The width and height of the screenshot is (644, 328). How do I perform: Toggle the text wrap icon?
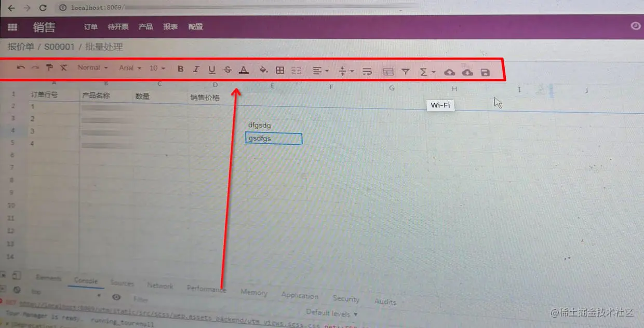coord(367,72)
